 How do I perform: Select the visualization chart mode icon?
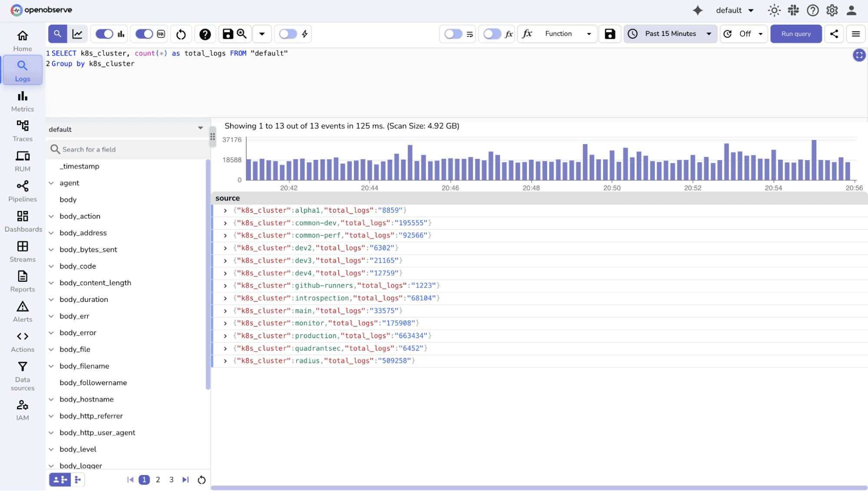tap(77, 33)
